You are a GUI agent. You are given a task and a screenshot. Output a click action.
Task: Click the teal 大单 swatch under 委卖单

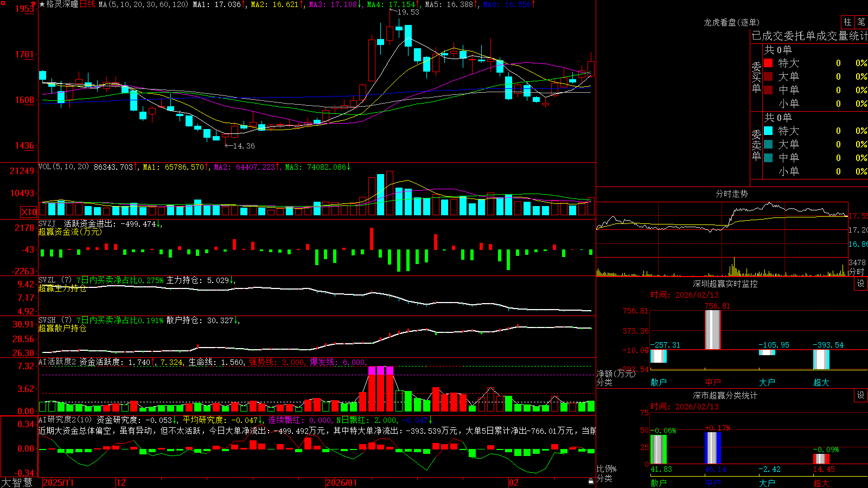coord(768,144)
